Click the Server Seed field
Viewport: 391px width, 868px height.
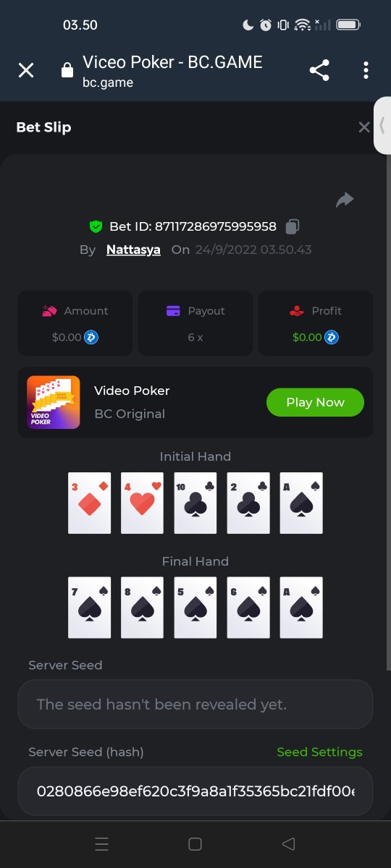(195, 704)
